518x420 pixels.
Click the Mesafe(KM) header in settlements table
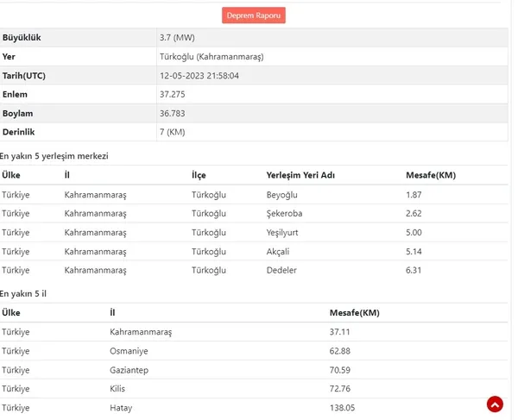click(x=431, y=175)
